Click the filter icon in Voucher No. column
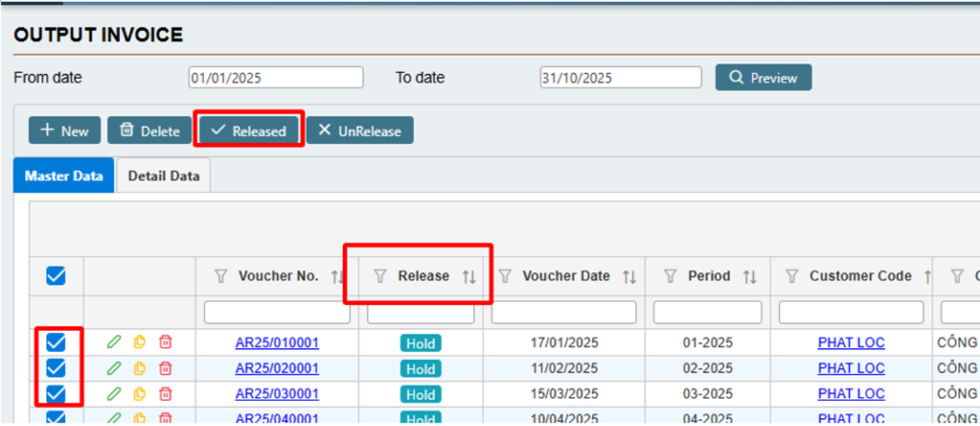This screenshot has height=426, width=980. 221,276
